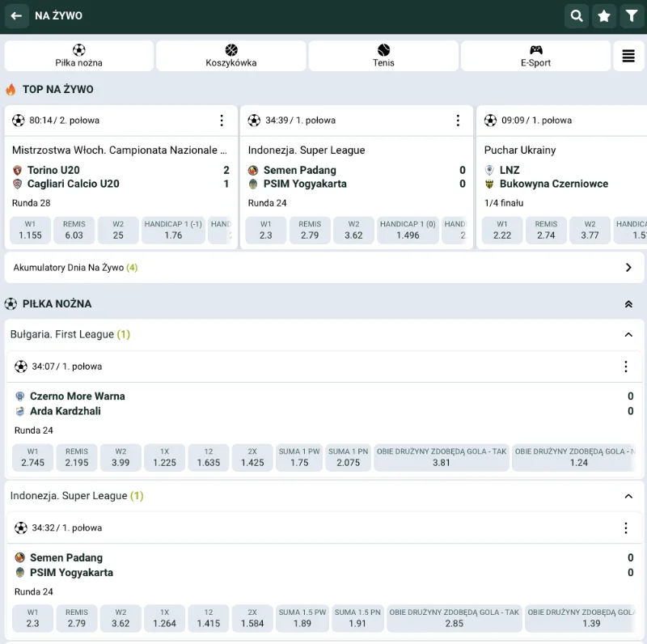Collapse the Piłka nożna section
This screenshot has width=647, height=644.
(628, 304)
